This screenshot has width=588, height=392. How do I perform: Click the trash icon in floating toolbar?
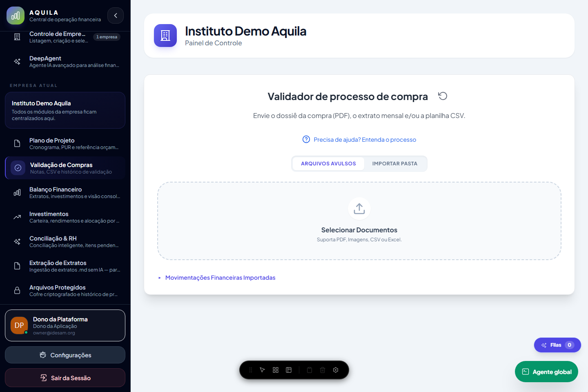click(x=323, y=370)
